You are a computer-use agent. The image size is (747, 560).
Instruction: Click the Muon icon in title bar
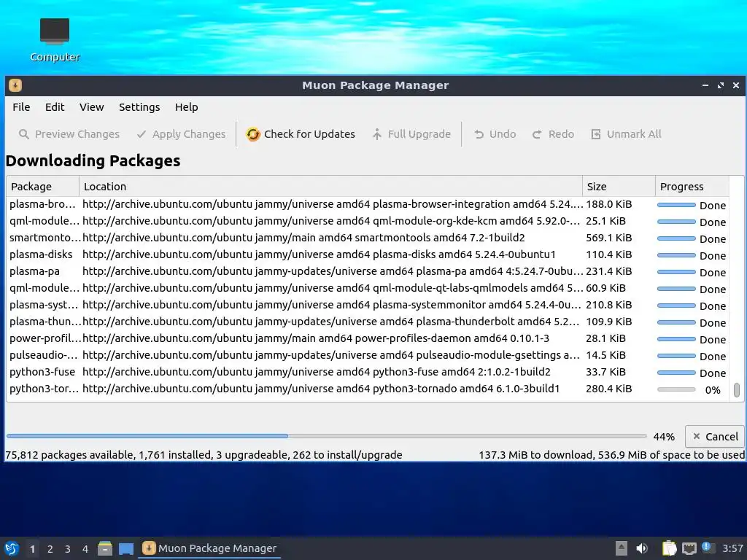(x=15, y=85)
